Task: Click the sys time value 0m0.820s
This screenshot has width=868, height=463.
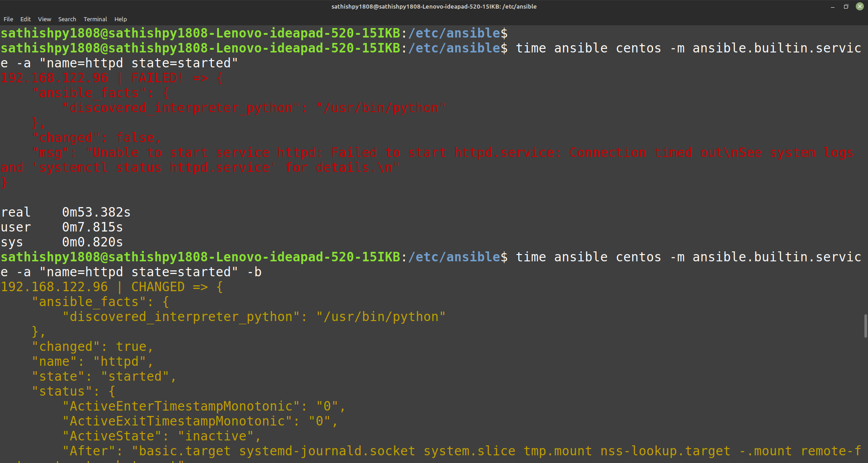Action: click(92, 242)
